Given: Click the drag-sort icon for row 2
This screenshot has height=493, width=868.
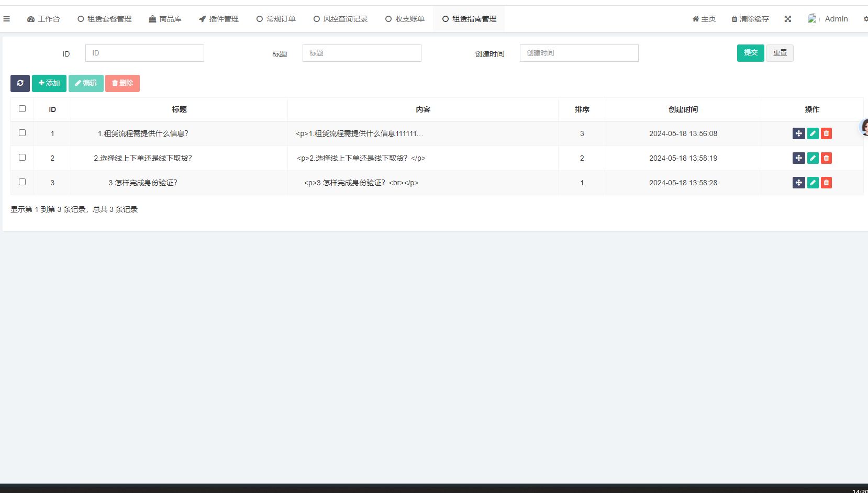Looking at the screenshot, I should [798, 158].
